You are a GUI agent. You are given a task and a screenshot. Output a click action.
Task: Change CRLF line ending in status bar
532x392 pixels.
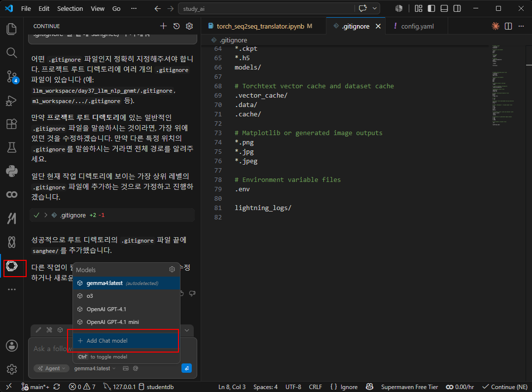point(315,387)
